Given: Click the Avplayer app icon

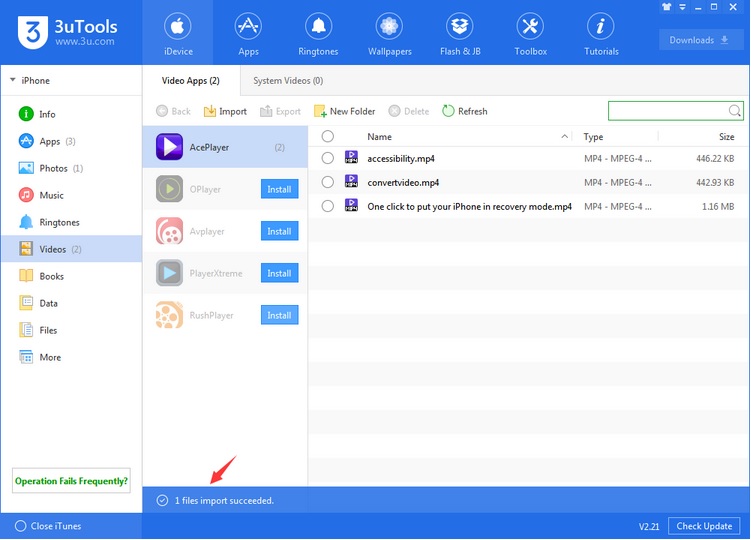Looking at the screenshot, I should 169,231.
